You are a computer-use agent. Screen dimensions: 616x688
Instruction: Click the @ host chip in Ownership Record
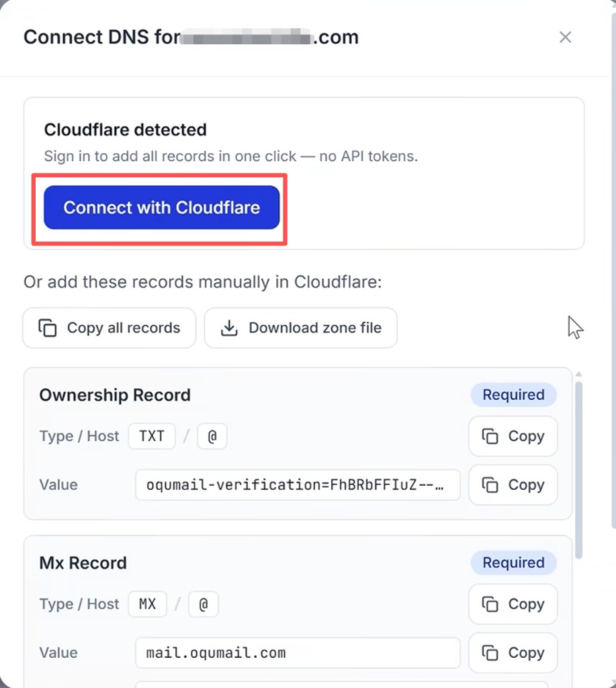coord(212,436)
